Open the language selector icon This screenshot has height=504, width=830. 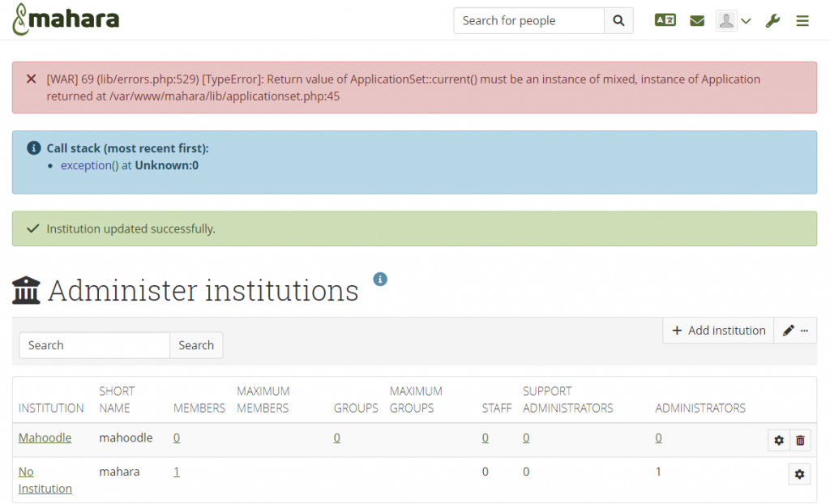665,21
